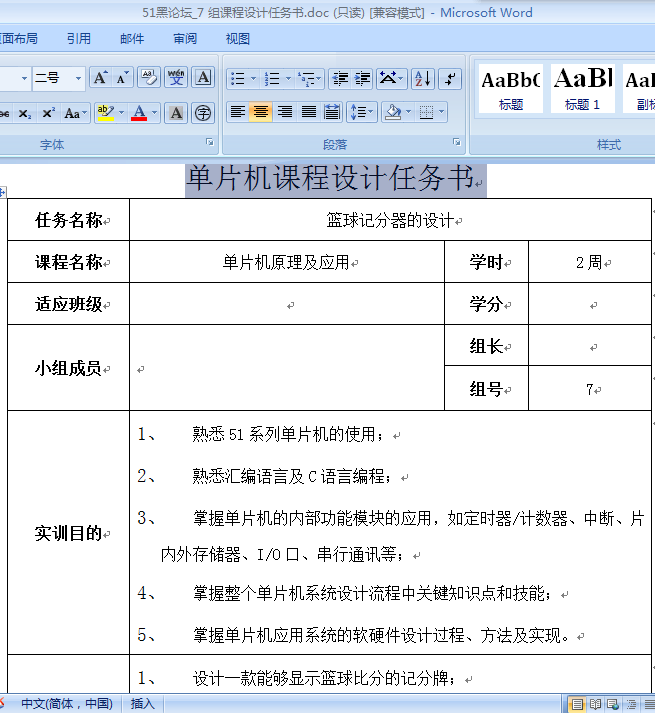This screenshot has height=713, width=655.
Task: Open the 引用 ribbon tab
Action: (79, 39)
